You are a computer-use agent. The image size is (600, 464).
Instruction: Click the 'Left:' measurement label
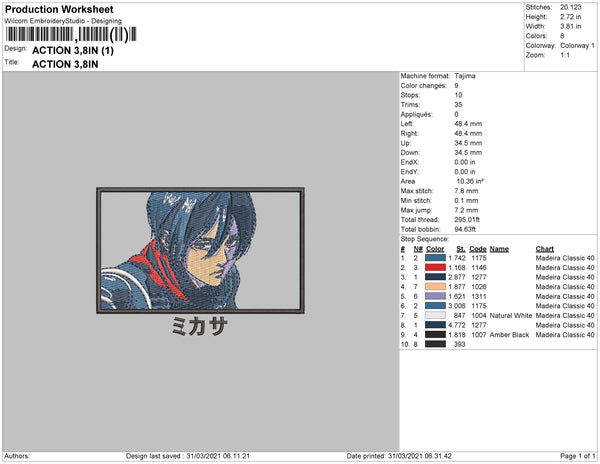pyautogui.click(x=407, y=124)
